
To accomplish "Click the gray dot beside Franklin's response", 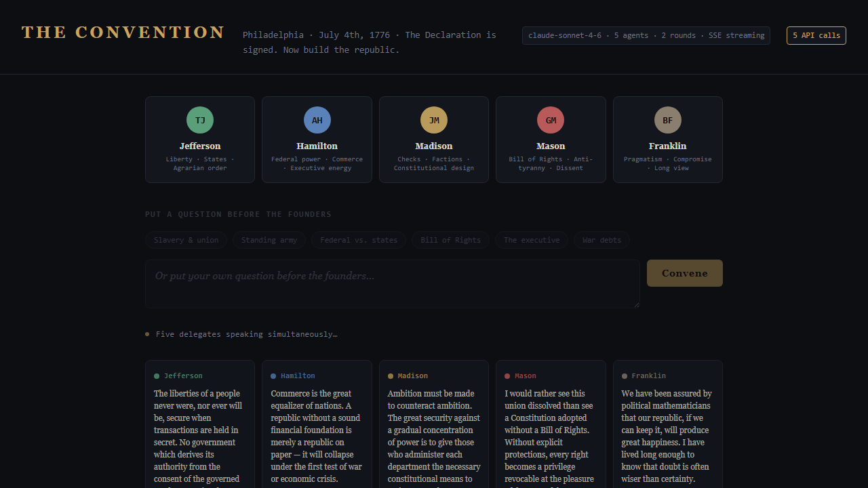I will coord(625,376).
